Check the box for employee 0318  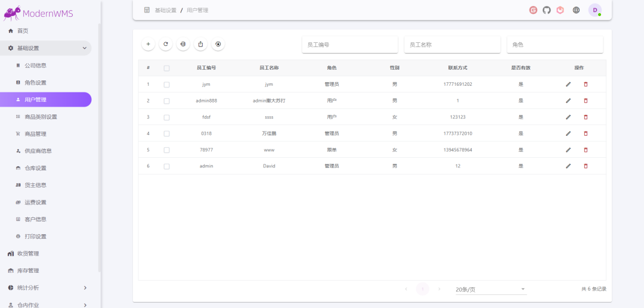(x=166, y=133)
